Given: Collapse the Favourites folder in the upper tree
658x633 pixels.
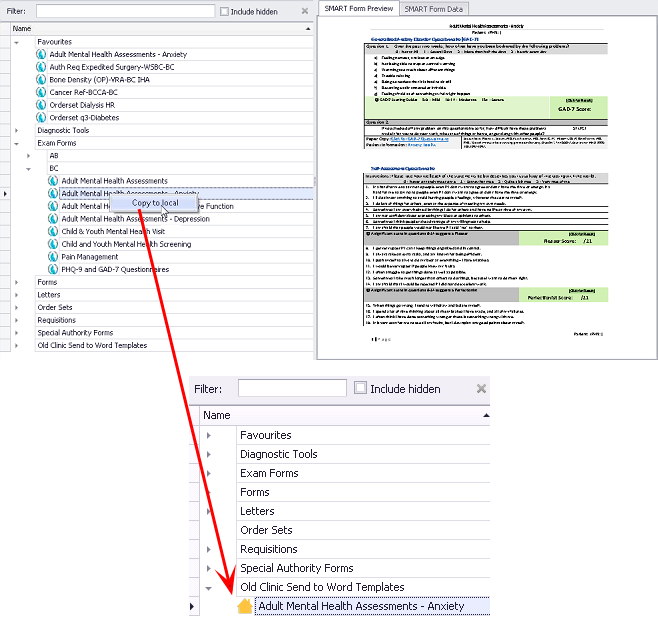Looking at the screenshot, I should point(16,42).
